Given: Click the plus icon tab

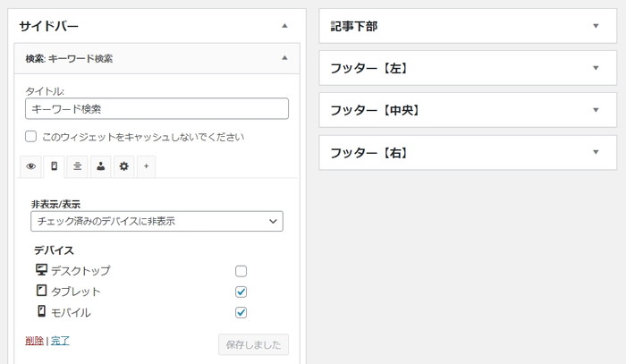Looking at the screenshot, I should (x=146, y=166).
